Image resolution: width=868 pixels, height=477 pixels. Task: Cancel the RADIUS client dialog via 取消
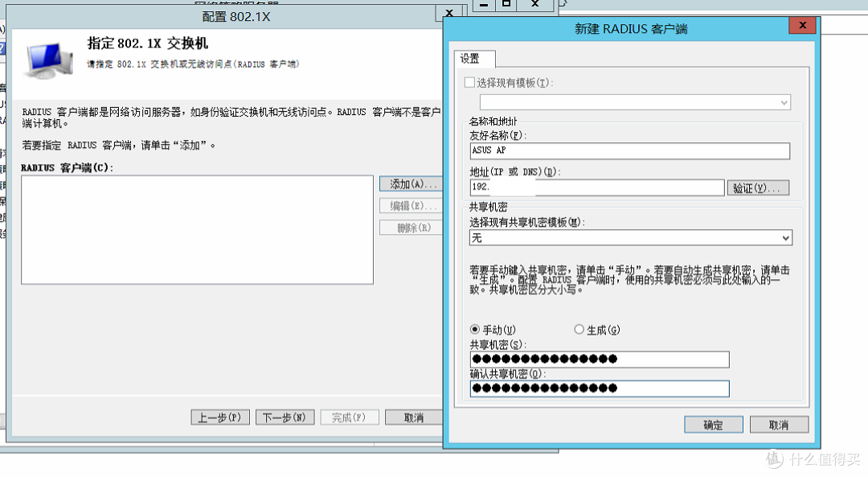(778, 424)
